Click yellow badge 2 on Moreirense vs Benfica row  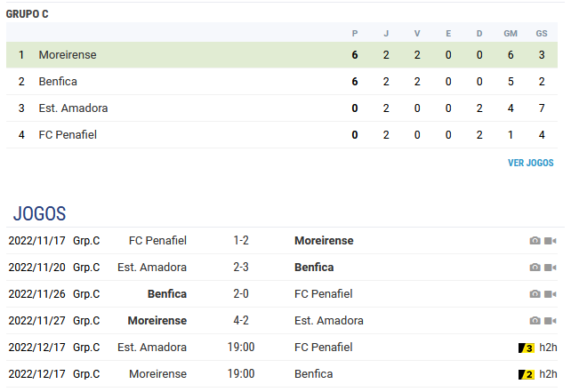tap(526, 374)
